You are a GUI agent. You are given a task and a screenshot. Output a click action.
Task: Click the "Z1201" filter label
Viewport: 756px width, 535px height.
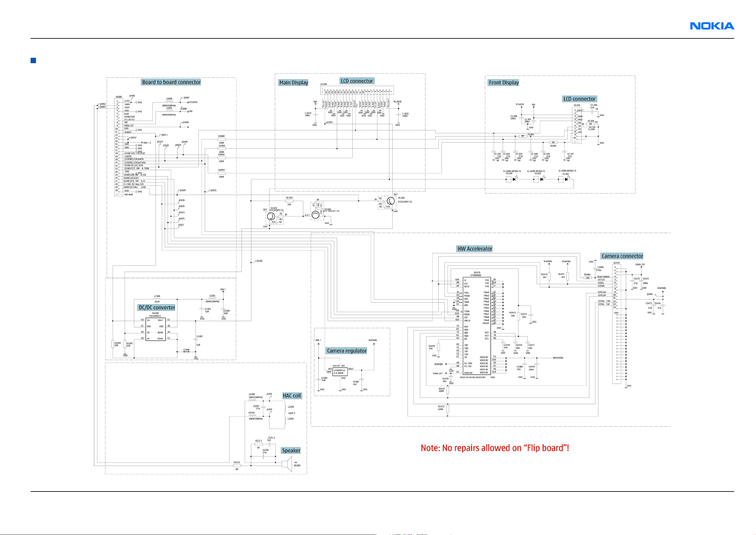click(x=252, y=413)
